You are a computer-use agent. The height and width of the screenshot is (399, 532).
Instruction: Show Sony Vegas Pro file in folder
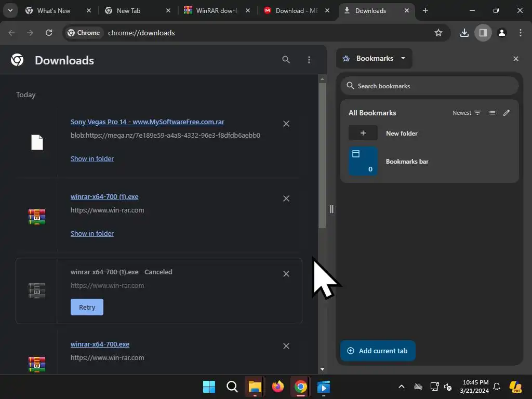point(92,158)
